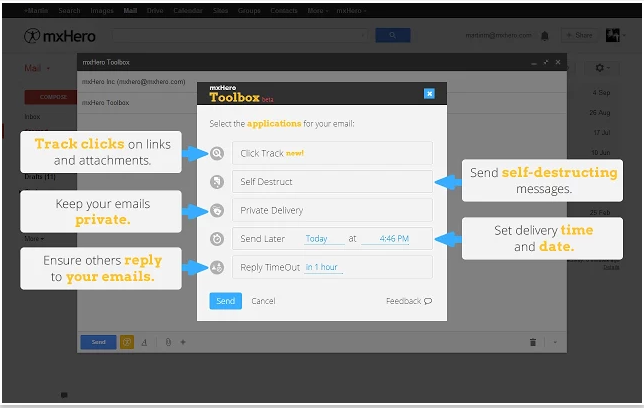Click the blue Send button in Toolbox
The image size is (644, 408).
click(x=225, y=301)
